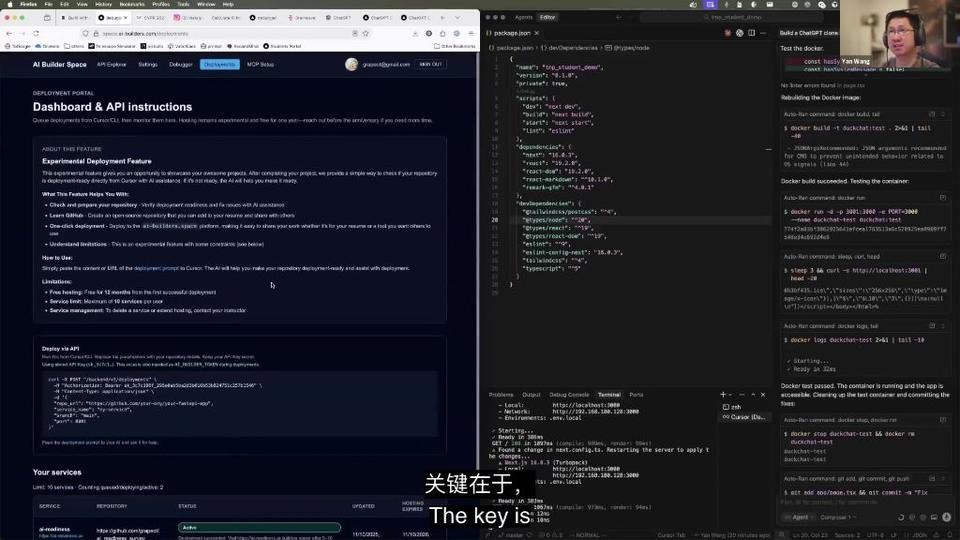This screenshot has width=960, height=540.
Task: Open the Students Portal bookmark
Action: (x=282, y=46)
